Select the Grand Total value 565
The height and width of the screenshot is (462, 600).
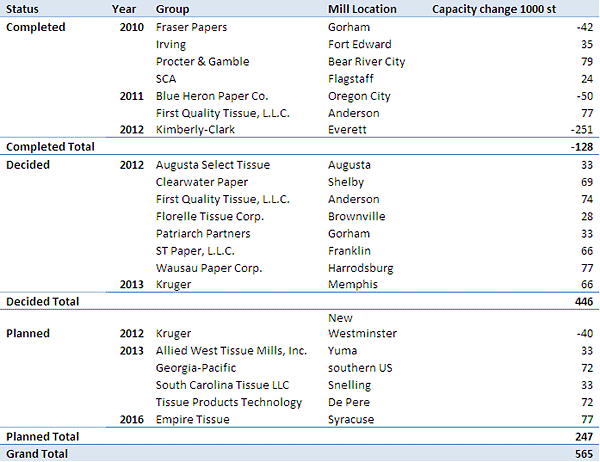(x=583, y=453)
